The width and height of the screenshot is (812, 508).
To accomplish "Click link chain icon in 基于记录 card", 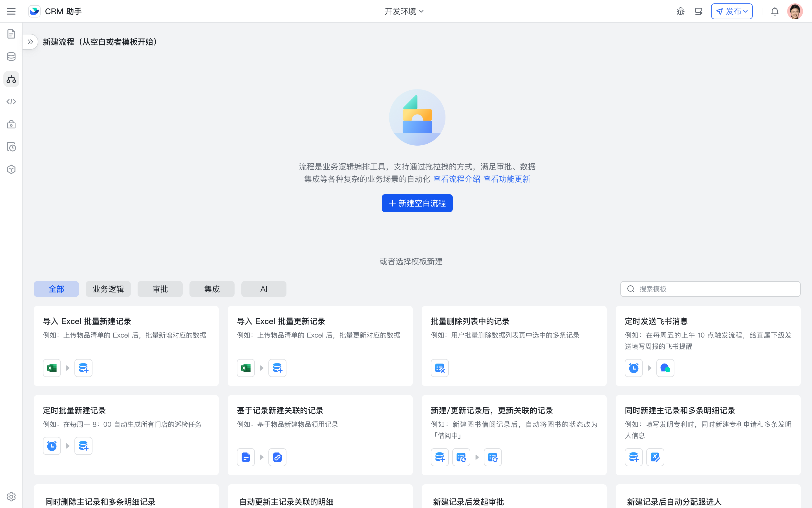I will 277,457.
